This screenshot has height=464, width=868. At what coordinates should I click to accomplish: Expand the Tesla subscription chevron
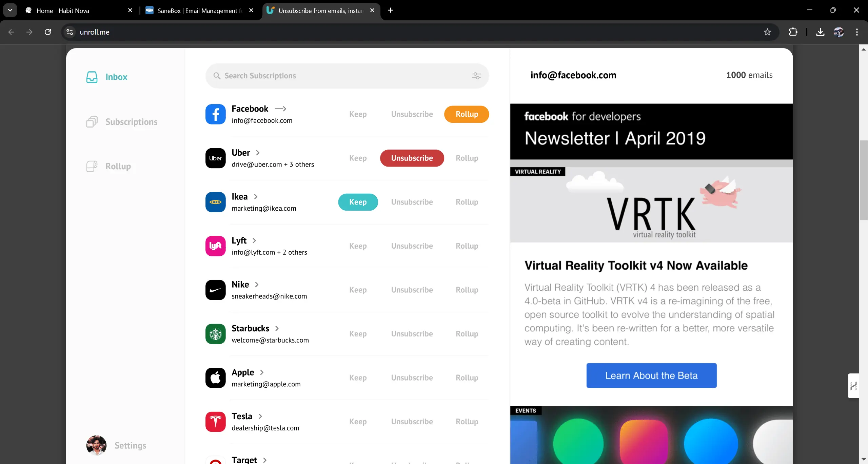260,416
